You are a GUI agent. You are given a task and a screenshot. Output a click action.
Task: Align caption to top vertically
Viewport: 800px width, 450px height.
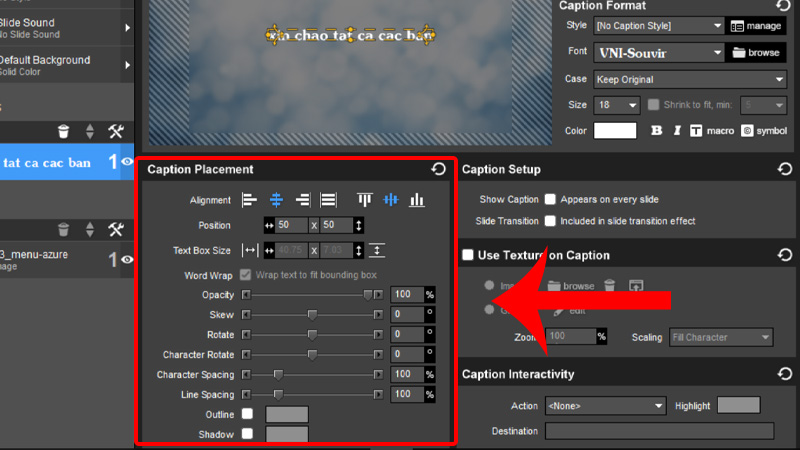click(364, 200)
